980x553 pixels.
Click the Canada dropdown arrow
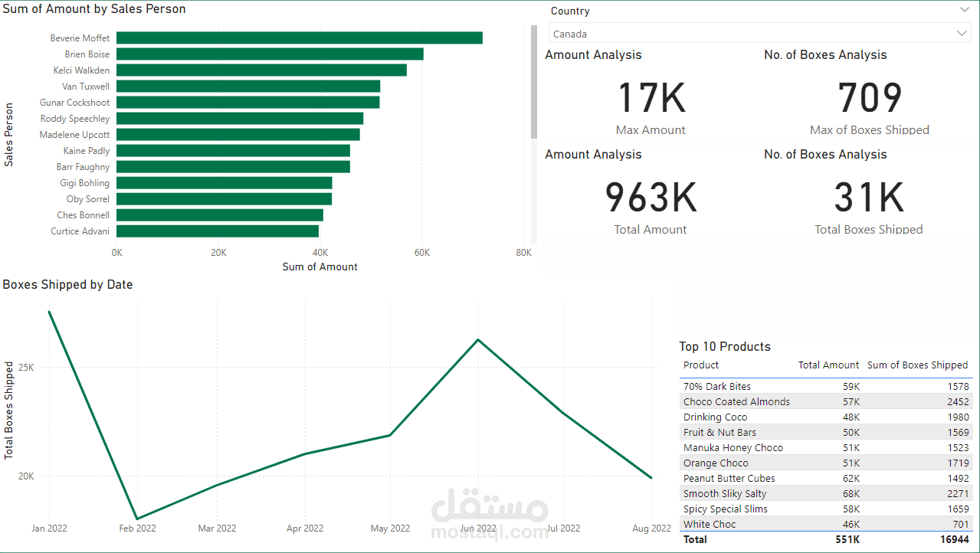click(962, 34)
